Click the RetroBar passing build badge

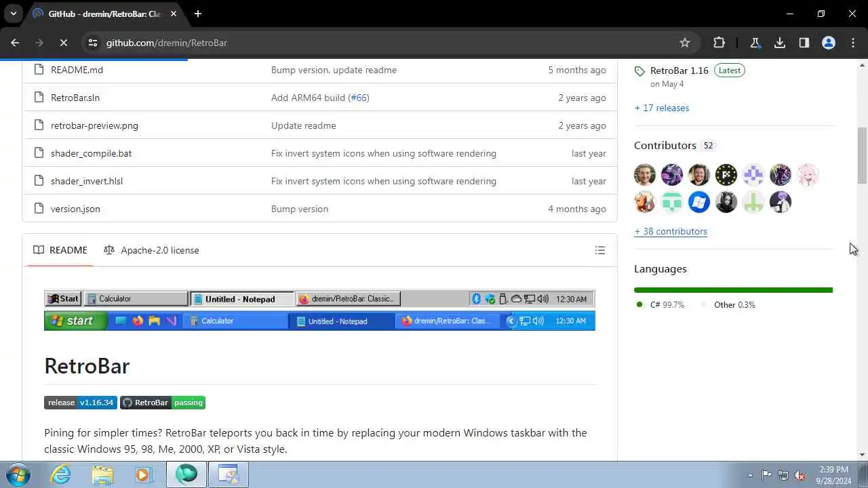click(x=163, y=403)
